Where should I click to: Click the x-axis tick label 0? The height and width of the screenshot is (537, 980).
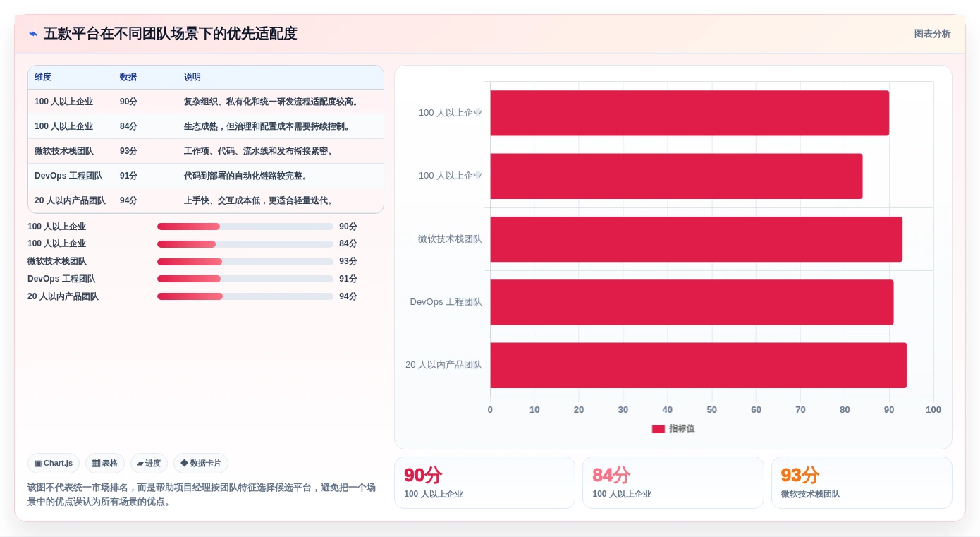pyautogui.click(x=490, y=410)
